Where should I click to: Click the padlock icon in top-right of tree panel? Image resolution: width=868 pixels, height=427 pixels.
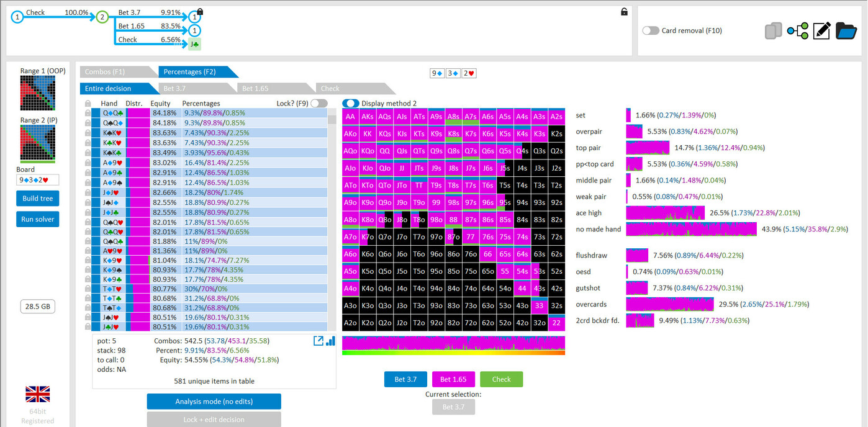click(624, 12)
